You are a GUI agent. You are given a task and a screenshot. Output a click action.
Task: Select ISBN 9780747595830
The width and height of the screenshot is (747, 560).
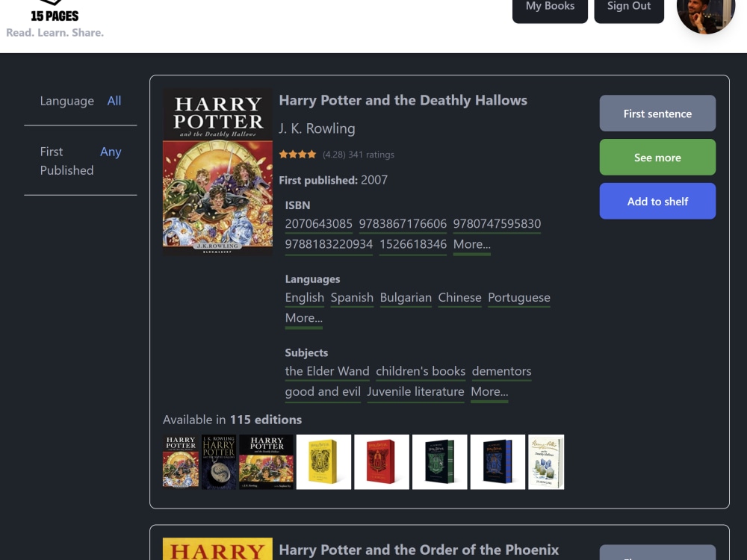(x=497, y=224)
